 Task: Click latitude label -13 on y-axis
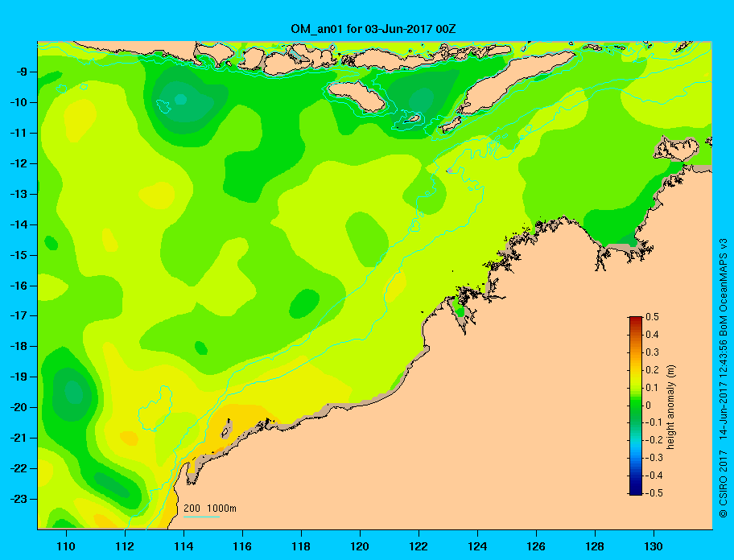(19, 194)
